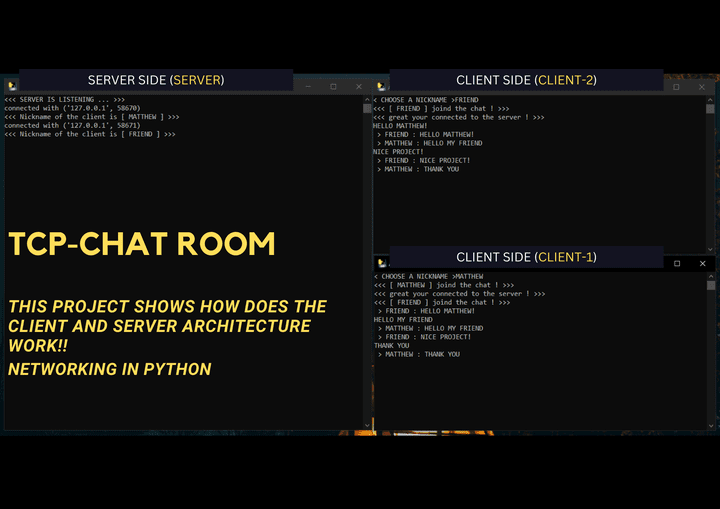This screenshot has width=720, height=509.
Task: Click "great your connected to the server" in Client-1
Action: (x=460, y=294)
